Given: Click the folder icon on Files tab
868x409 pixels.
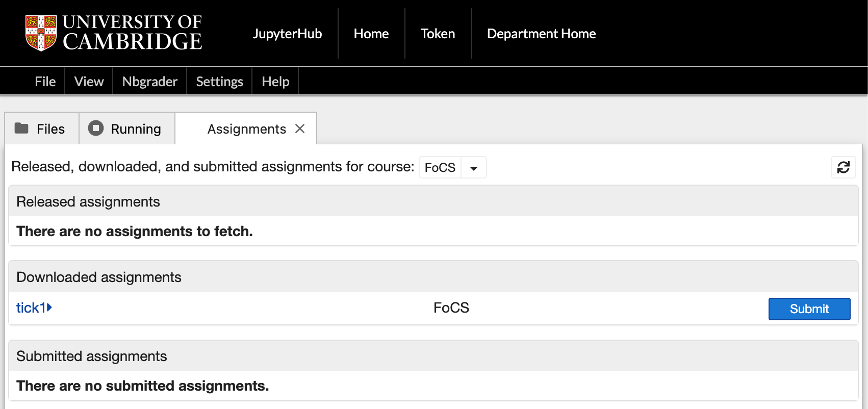Looking at the screenshot, I should tap(21, 129).
